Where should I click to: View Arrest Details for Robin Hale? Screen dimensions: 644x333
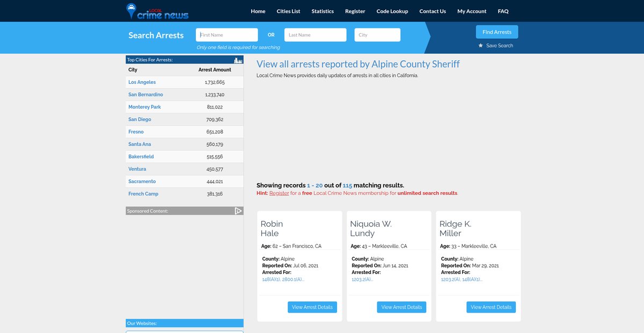[312, 307]
